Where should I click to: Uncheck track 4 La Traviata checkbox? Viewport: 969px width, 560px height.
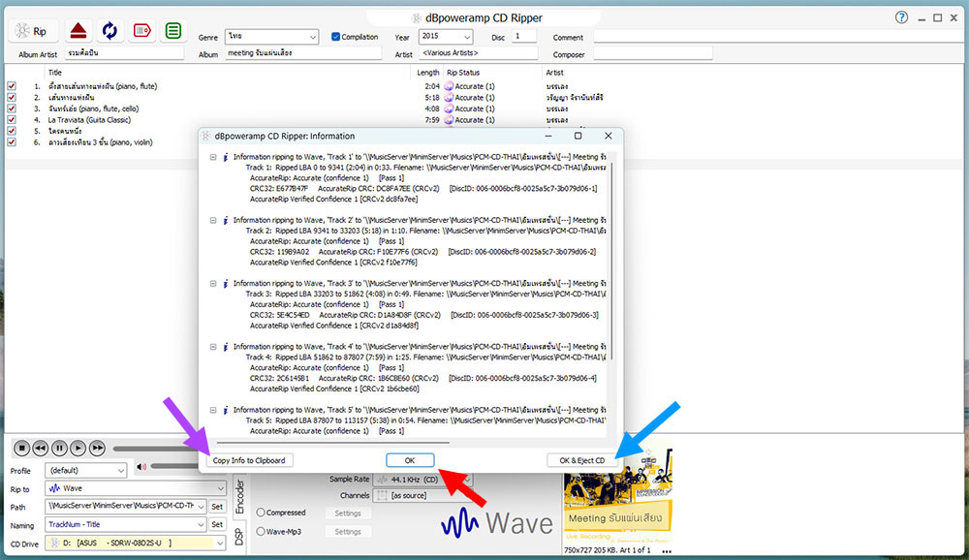point(12,120)
